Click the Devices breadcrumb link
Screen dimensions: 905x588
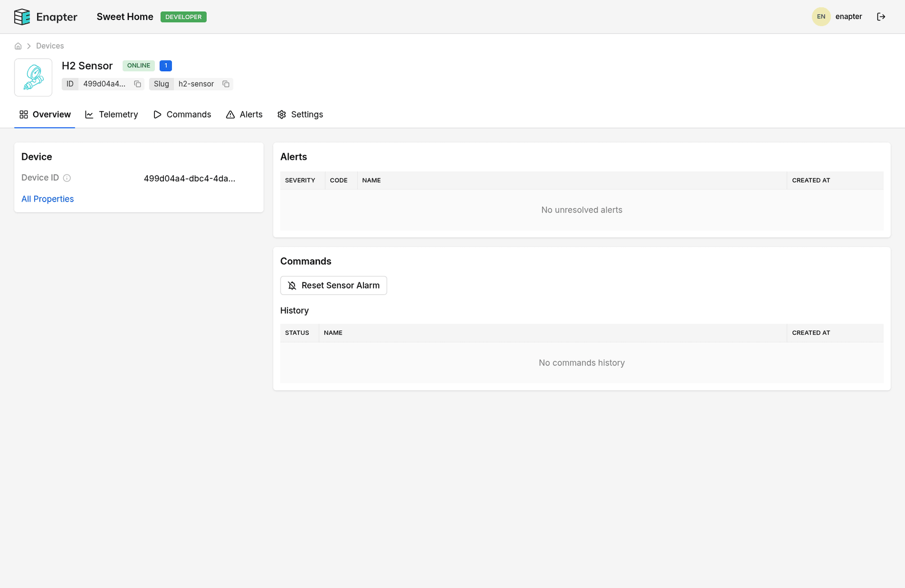(x=50, y=46)
